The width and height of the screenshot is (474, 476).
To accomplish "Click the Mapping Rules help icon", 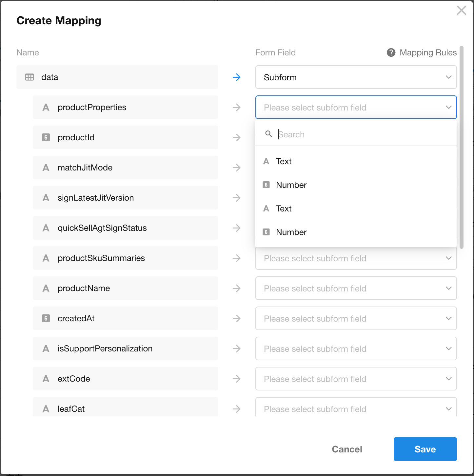I will point(391,52).
